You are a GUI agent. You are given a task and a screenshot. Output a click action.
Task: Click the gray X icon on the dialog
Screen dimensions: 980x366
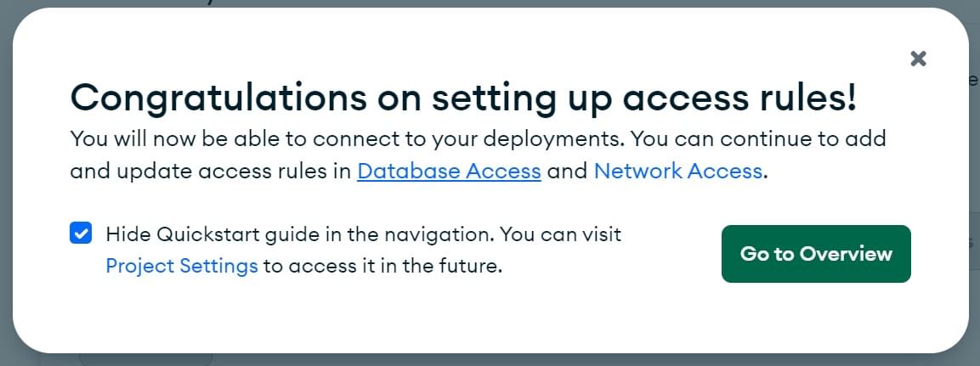click(x=918, y=59)
